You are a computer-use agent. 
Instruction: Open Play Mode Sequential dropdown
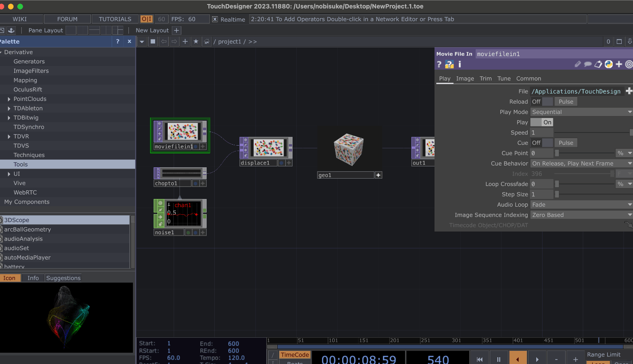pos(581,112)
